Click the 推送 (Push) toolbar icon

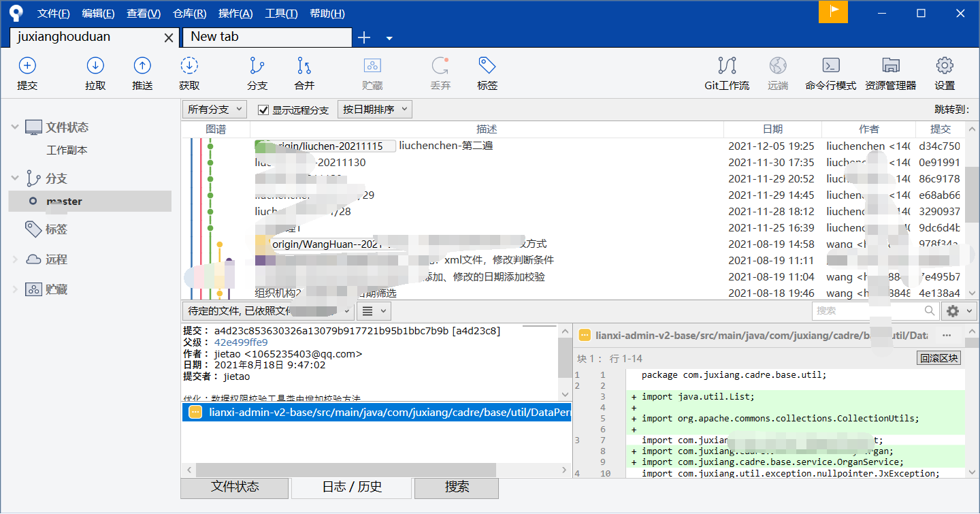tap(142, 66)
